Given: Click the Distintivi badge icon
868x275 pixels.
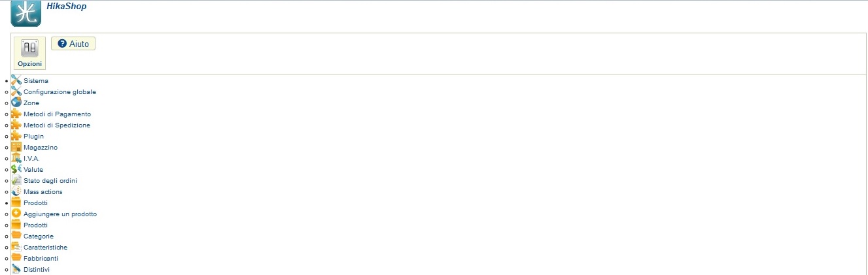Looking at the screenshot, I should 16,269.
